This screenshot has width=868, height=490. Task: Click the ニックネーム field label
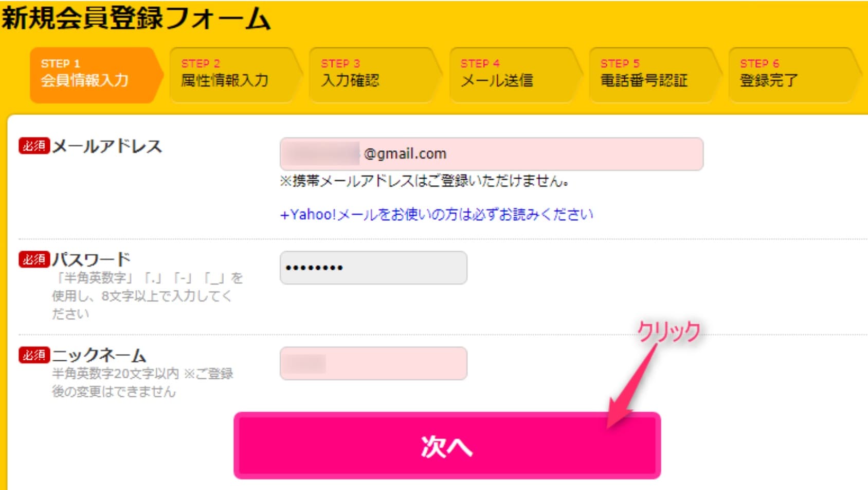(99, 356)
